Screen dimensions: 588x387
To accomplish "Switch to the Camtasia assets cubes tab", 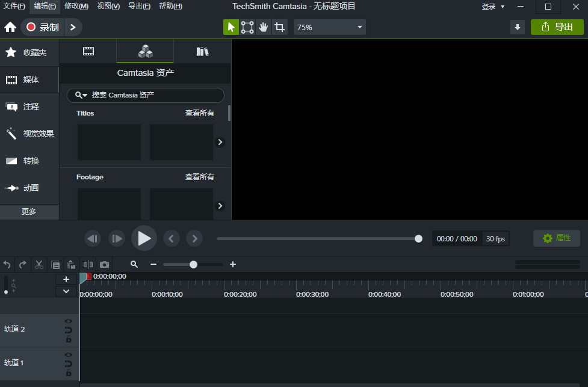I will coord(145,51).
